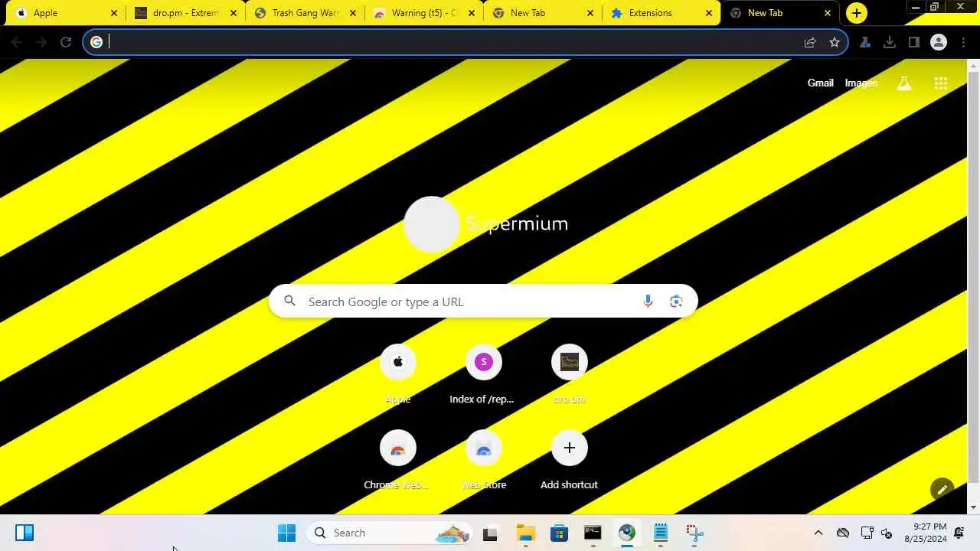Click the Add shortcut plus tile
980x551 pixels.
pyautogui.click(x=569, y=448)
